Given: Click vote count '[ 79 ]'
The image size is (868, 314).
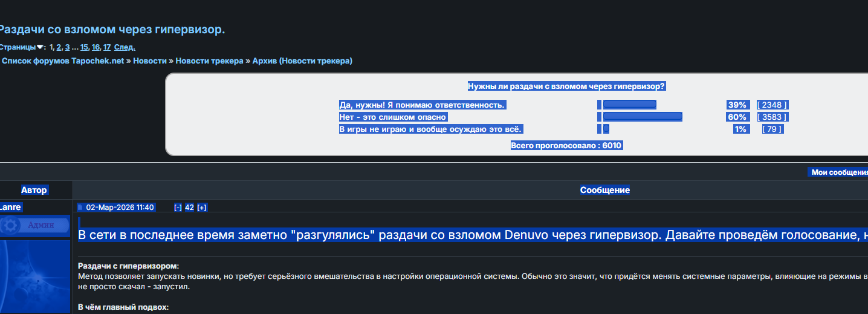Looking at the screenshot, I should pos(772,129).
